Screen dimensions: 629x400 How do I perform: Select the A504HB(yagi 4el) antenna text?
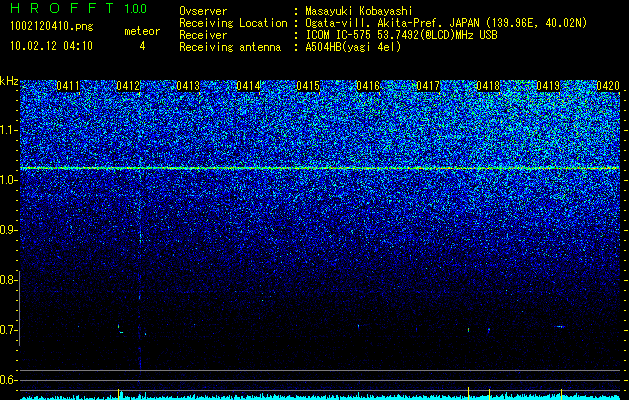[x=353, y=47]
